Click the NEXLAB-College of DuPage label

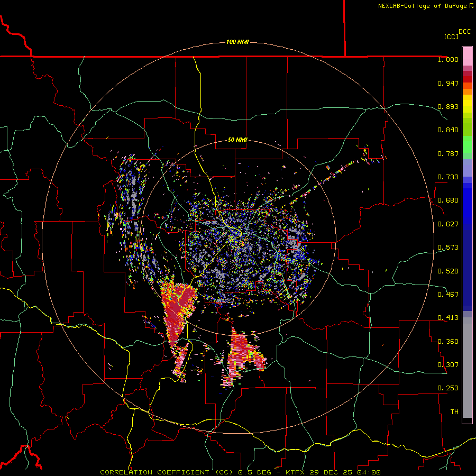click(x=425, y=6)
